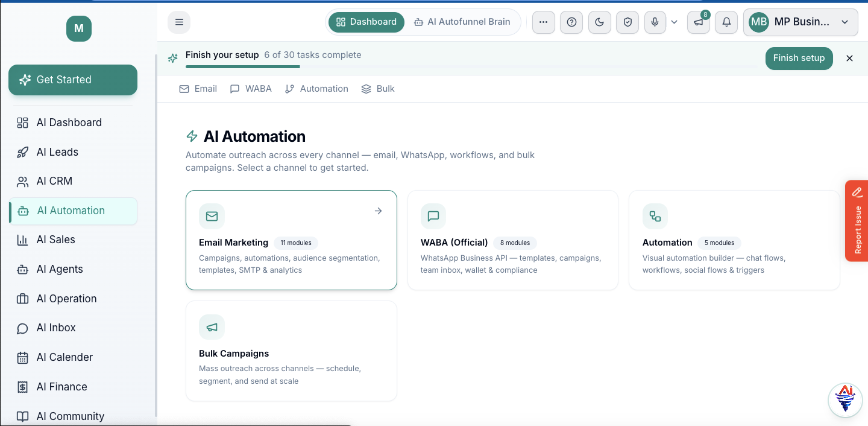This screenshot has width=868, height=426.
Task: Open AI Finance in sidebar
Action: coord(73,387)
